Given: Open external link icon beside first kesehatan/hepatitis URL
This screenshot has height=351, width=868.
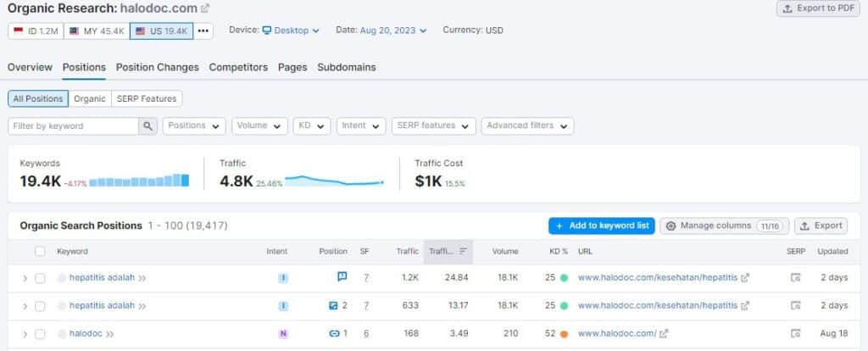Looking at the screenshot, I should [745, 278].
